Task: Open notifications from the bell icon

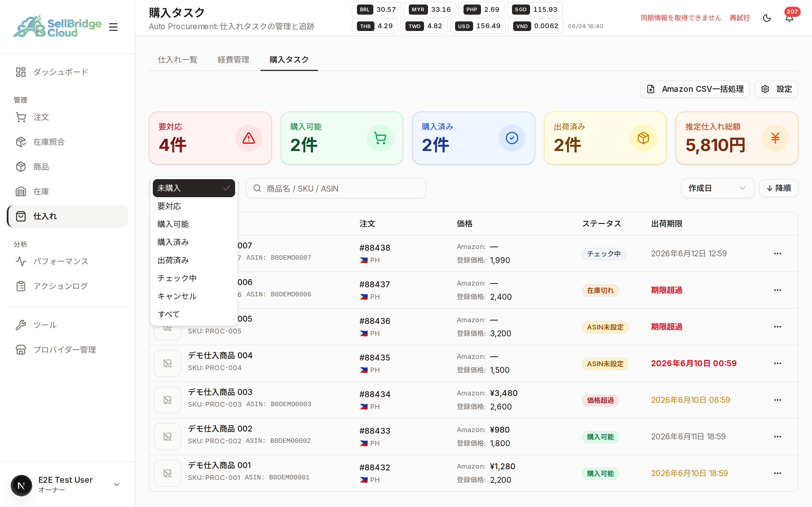Action: (789, 18)
